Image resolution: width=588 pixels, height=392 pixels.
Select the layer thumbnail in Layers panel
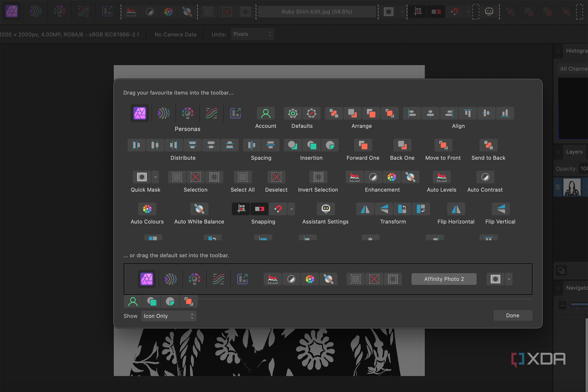pos(572,187)
